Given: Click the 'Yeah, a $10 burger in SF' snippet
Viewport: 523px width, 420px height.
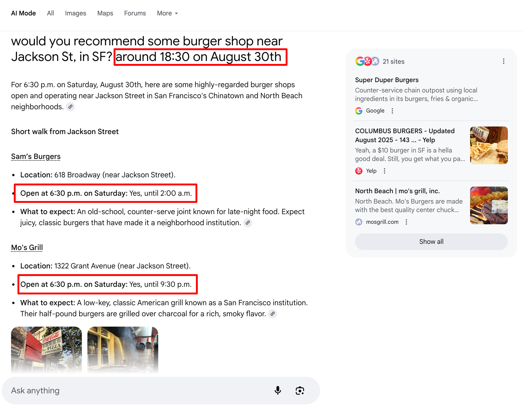Looking at the screenshot, I should click(410, 155).
